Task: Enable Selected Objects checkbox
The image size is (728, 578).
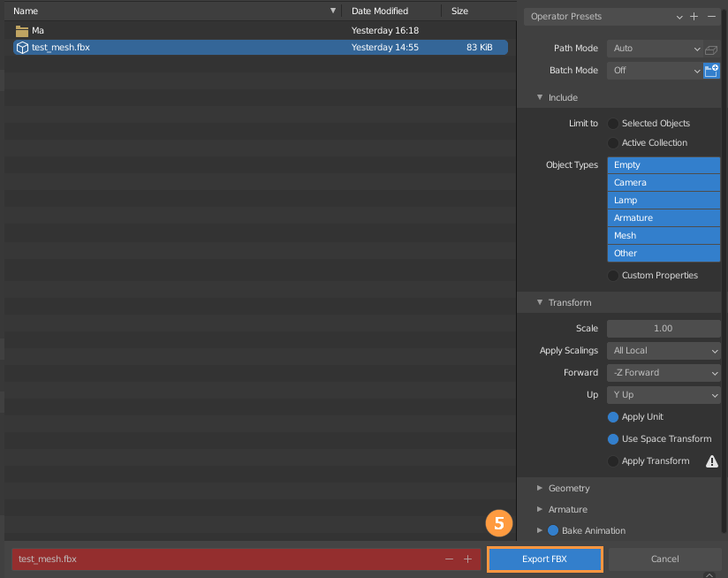Action: click(613, 124)
